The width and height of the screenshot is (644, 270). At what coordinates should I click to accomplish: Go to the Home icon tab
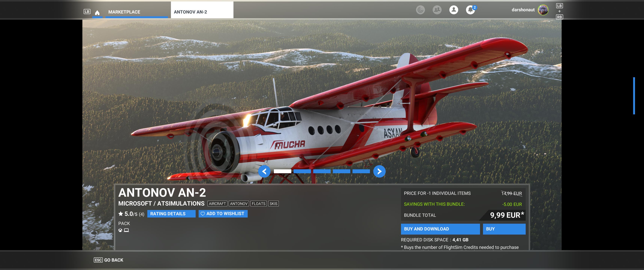pyautogui.click(x=97, y=13)
